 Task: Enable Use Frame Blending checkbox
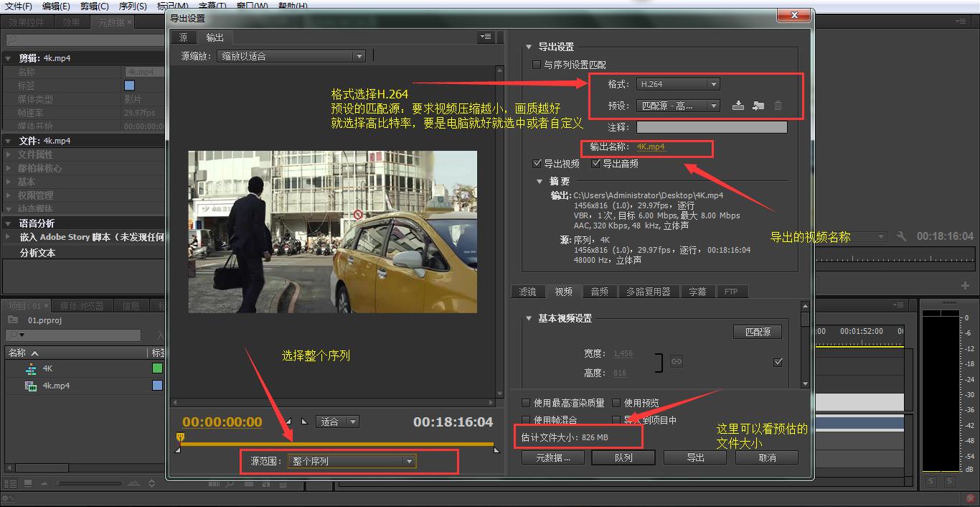(x=527, y=420)
